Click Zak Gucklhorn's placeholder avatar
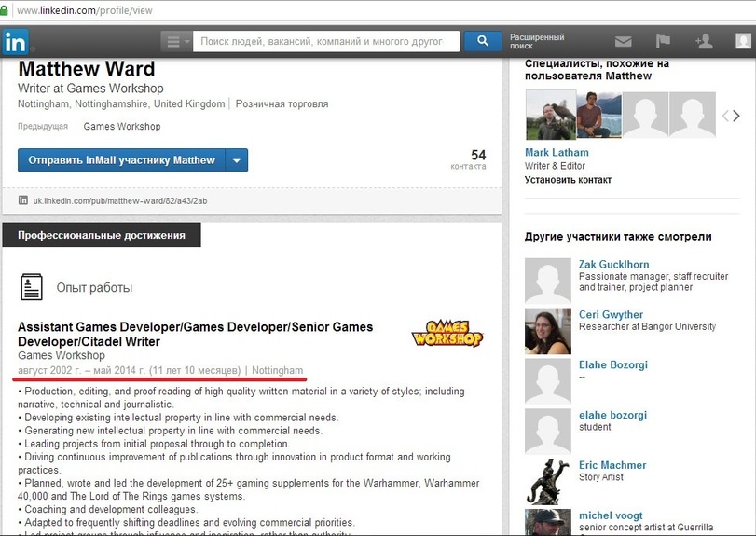The width and height of the screenshot is (756, 536). [548, 281]
